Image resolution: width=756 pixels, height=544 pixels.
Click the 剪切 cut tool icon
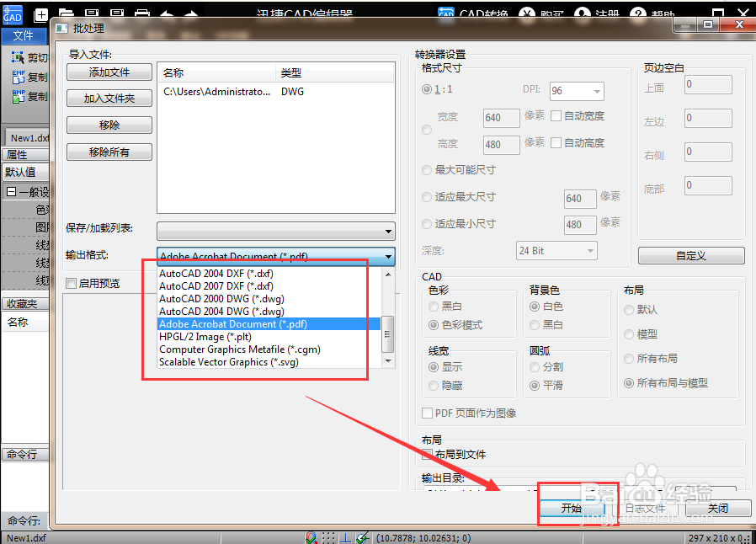click(18, 57)
